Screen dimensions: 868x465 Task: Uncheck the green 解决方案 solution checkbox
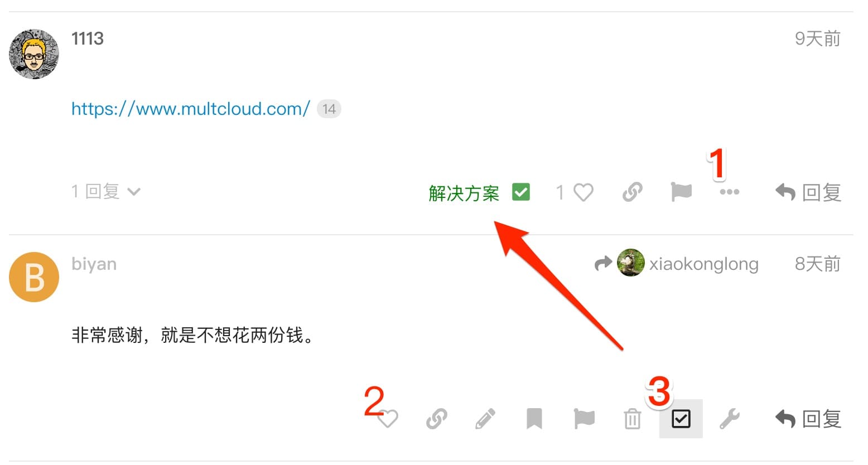click(520, 192)
